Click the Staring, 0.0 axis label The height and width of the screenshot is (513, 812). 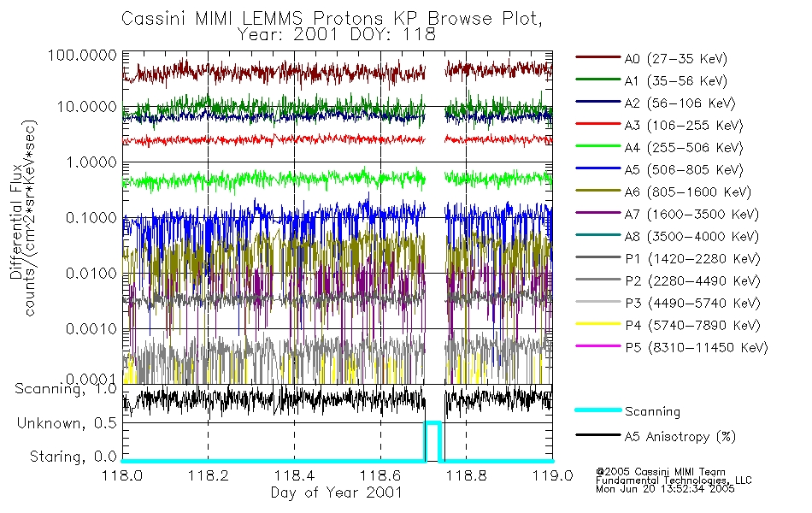tap(73, 457)
